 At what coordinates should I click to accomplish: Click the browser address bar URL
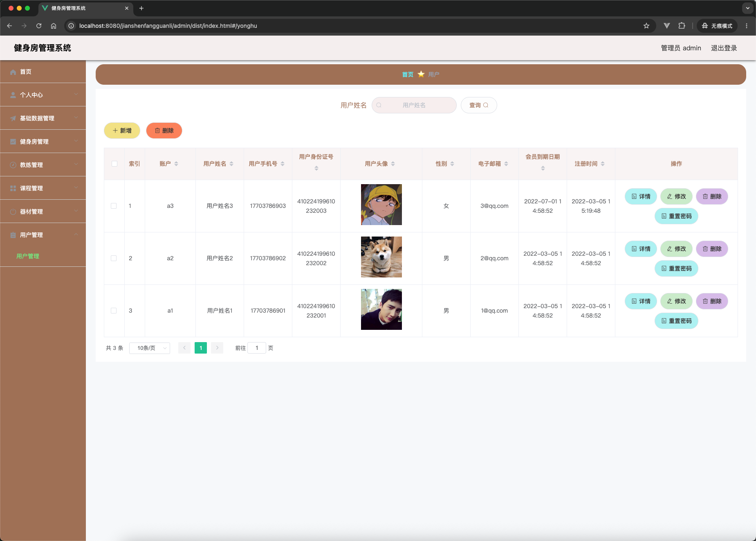pos(168,26)
